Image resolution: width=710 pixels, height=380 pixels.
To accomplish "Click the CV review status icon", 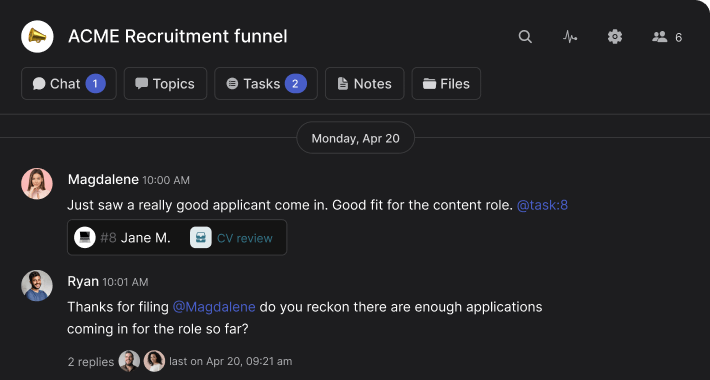I will [201, 237].
